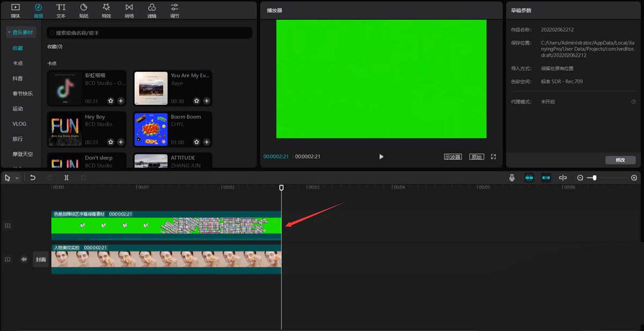Toggle main track magnetic snapping
Viewport: 644px width, 331px height.
529,178
